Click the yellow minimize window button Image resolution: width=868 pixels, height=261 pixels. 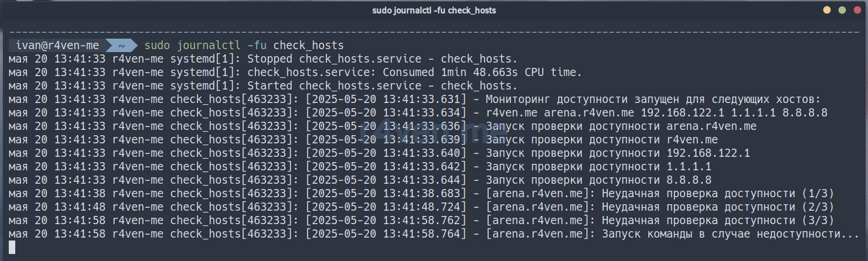(x=827, y=11)
